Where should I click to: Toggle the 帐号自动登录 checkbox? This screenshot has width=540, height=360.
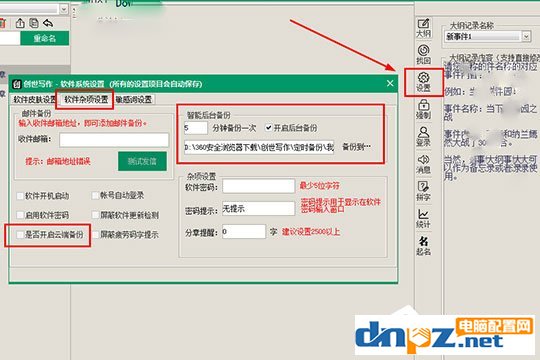click(95, 196)
